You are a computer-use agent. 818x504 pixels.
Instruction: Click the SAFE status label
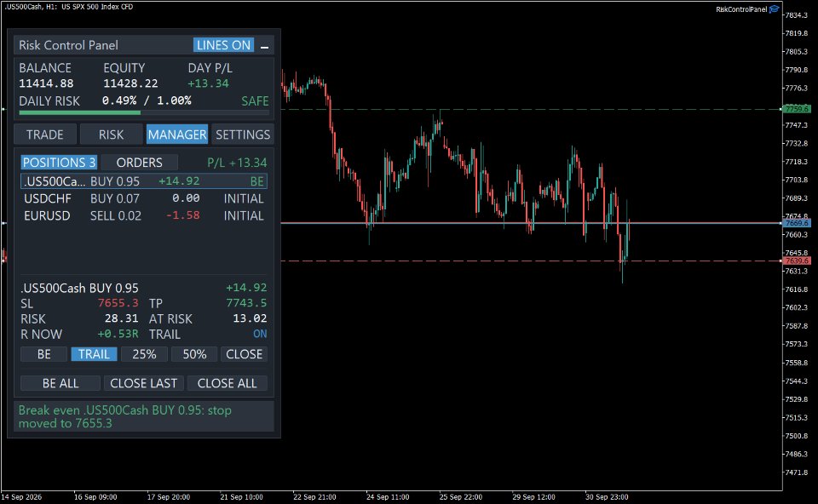[x=255, y=101]
